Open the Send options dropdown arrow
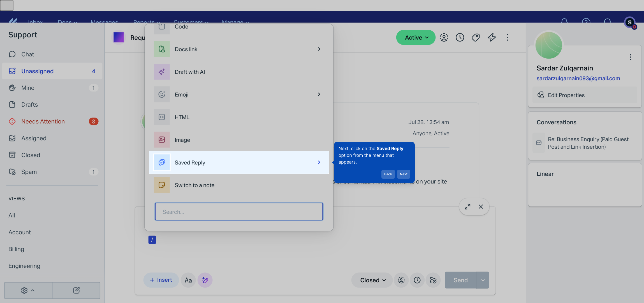The height and width of the screenshot is (303, 644). tap(483, 280)
